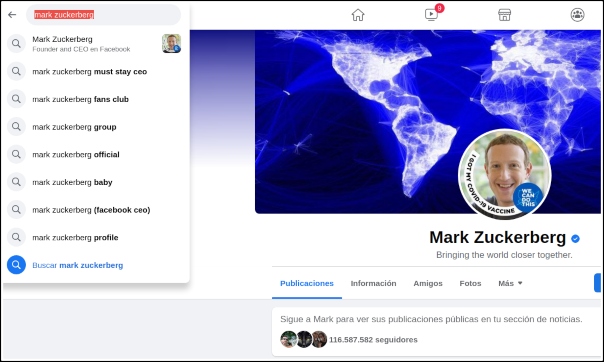Click blue search icon next to Buscar
This screenshot has height=362, width=604.
pos(16,265)
